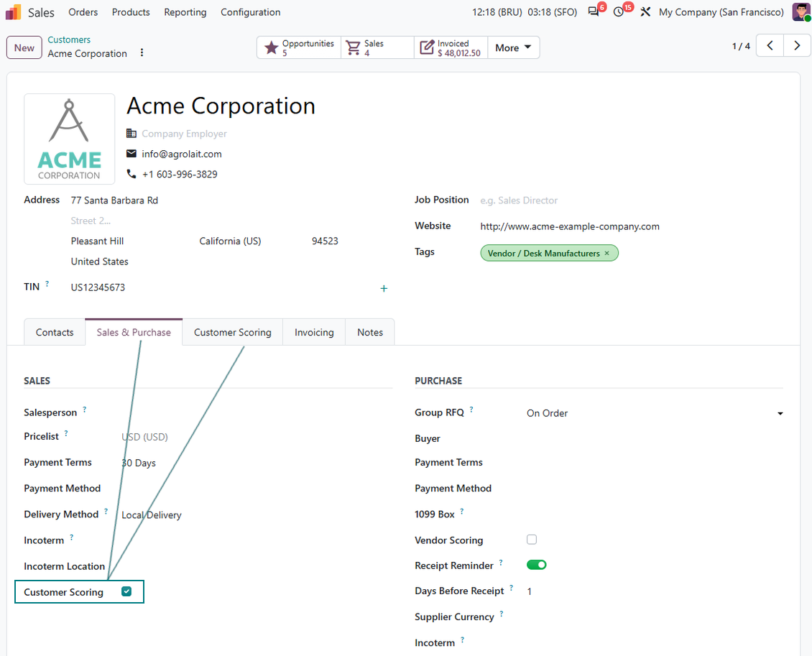Image resolution: width=812 pixels, height=656 pixels.
Task: Go to the previous customer record
Action: pos(770,46)
